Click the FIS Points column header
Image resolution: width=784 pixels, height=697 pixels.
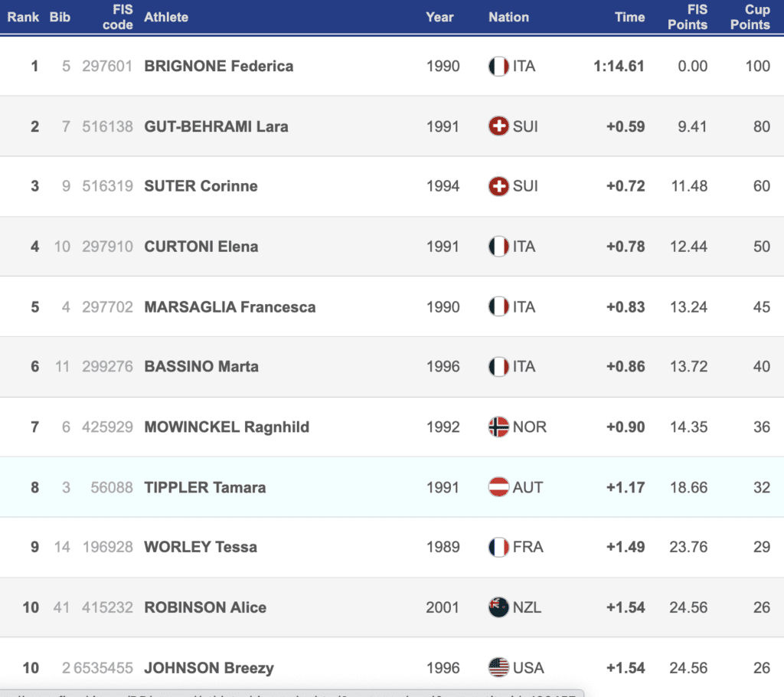pos(687,17)
